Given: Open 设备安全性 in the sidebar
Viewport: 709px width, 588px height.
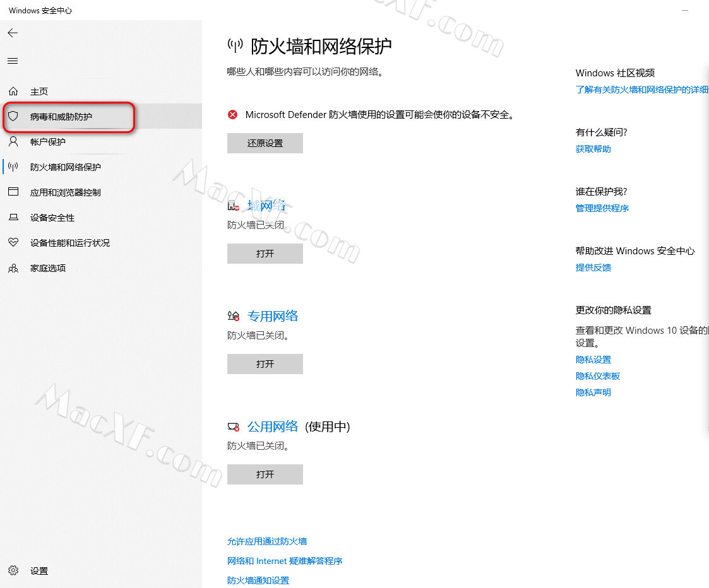Looking at the screenshot, I should click(x=101, y=218).
